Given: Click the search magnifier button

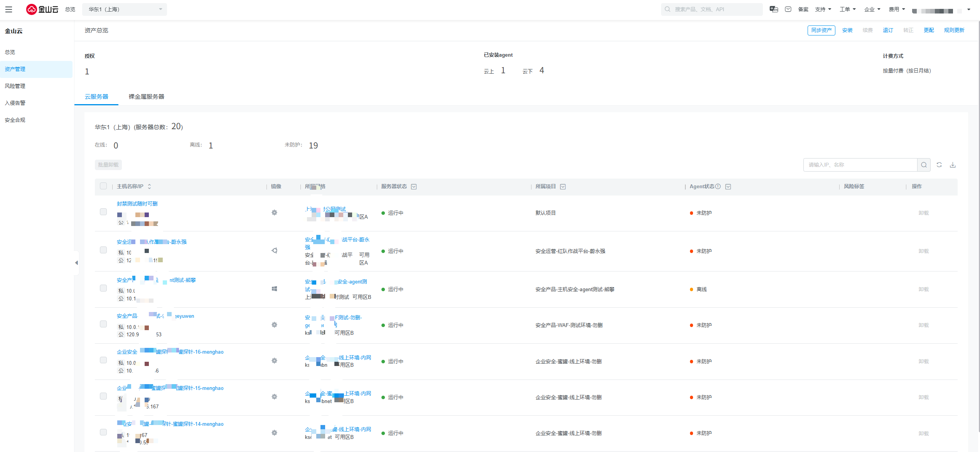Looking at the screenshot, I should [924, 165].
